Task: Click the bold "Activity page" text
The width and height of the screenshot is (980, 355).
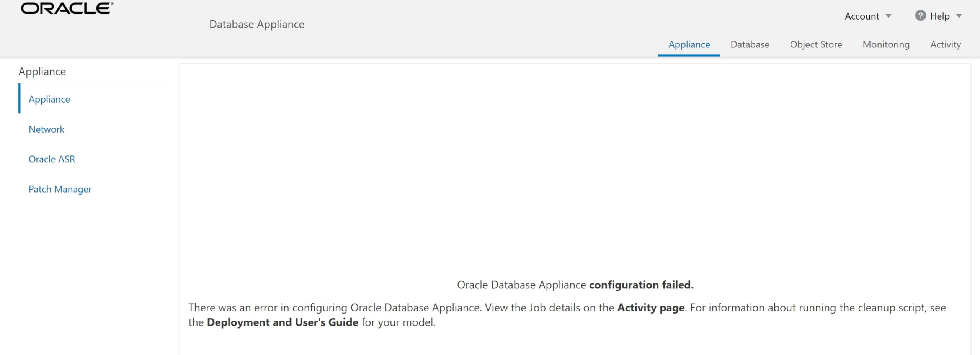Action: pyautogui.click(x=651, y=308)
